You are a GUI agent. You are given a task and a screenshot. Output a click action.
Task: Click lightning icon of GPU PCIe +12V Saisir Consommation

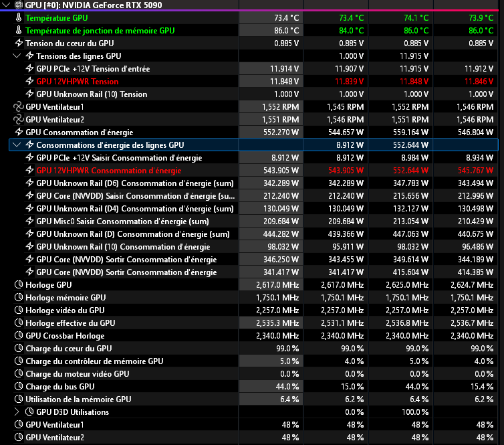[x=29, y=158]
